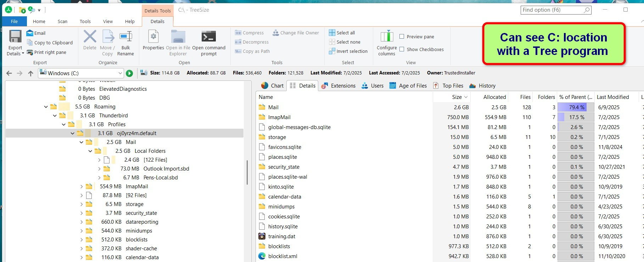Screen dimensions: 644x262
Task: Select none in list
Action: click(345, 42)
